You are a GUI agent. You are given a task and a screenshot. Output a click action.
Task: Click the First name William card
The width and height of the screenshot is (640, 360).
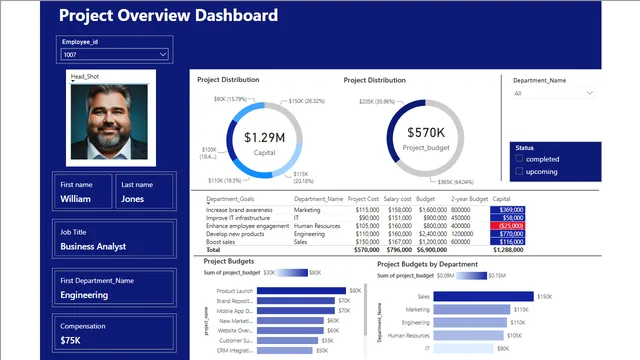tap(83, 191)
